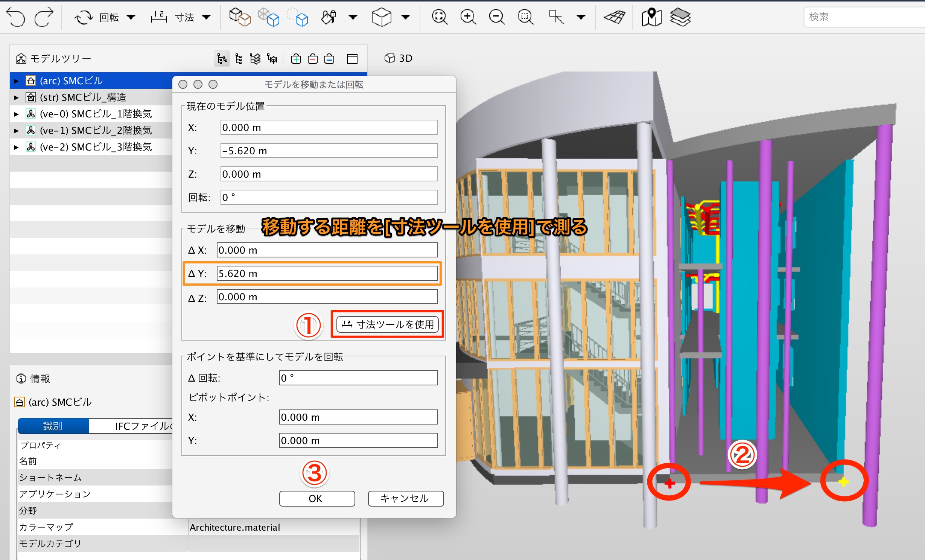Click the expand-all plus icon in model tree

296,59
